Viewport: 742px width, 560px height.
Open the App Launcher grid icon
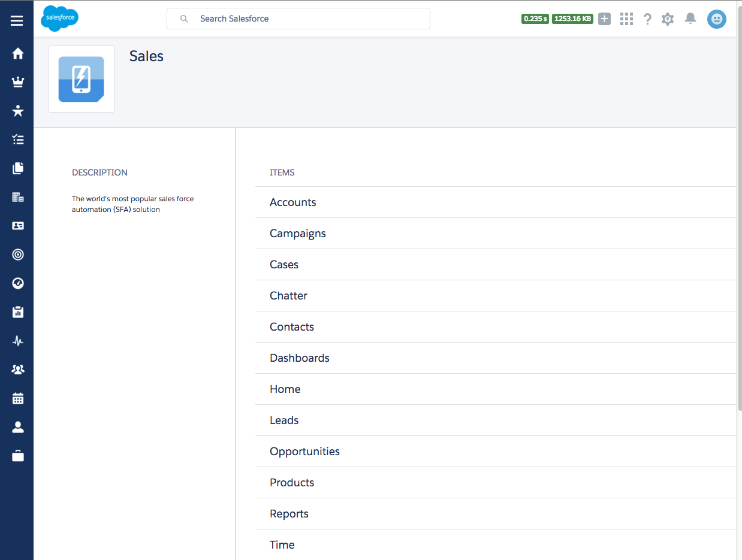click(x=626, y=19)
